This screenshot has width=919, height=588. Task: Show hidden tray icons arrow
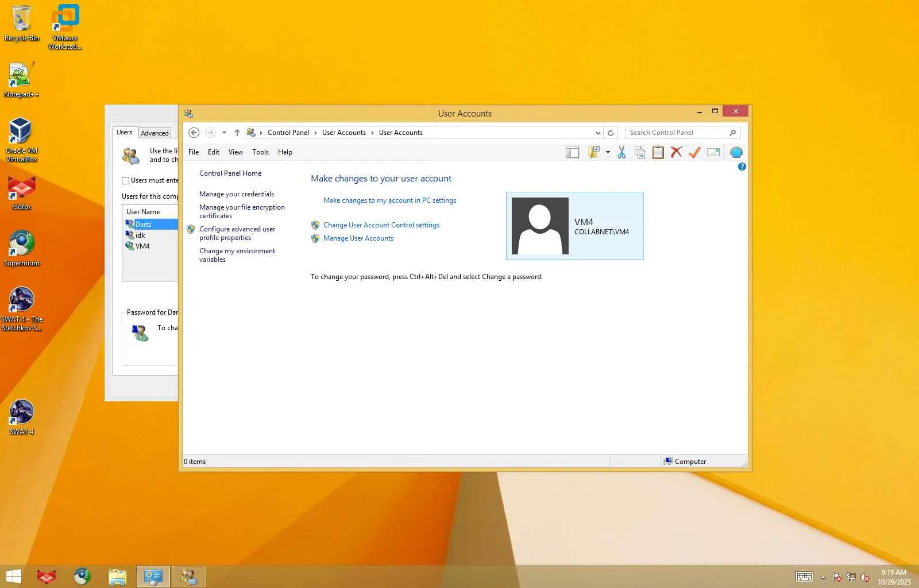click(823, 577)
